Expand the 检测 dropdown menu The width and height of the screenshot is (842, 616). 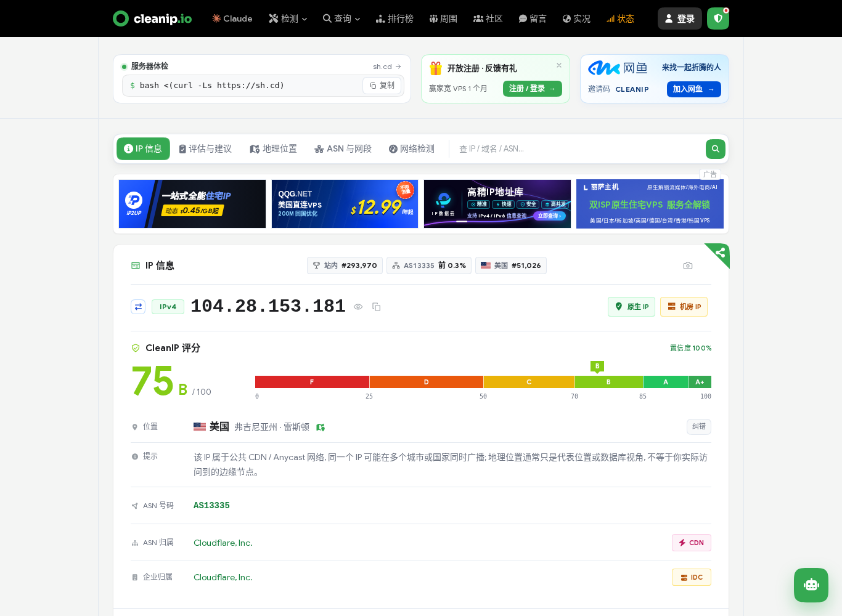[288, 18]
